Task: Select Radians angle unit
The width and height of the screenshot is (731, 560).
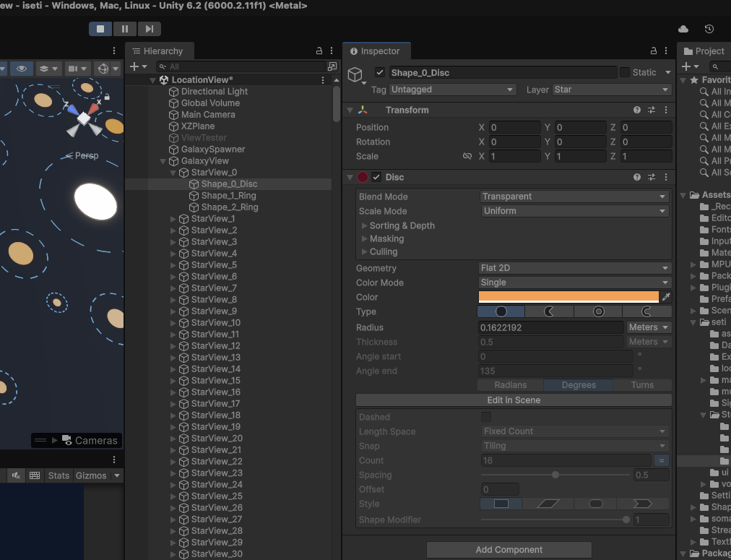Action: [x=510, y=385]
